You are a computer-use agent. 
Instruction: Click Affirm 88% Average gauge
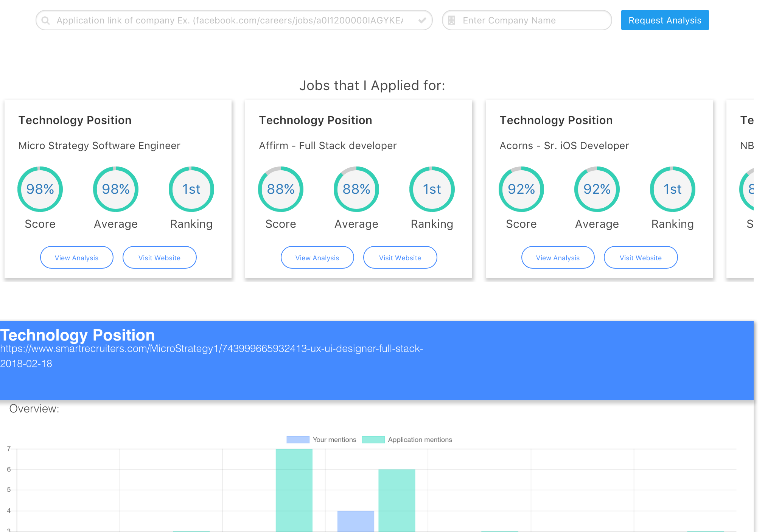(x=356, y=189)
